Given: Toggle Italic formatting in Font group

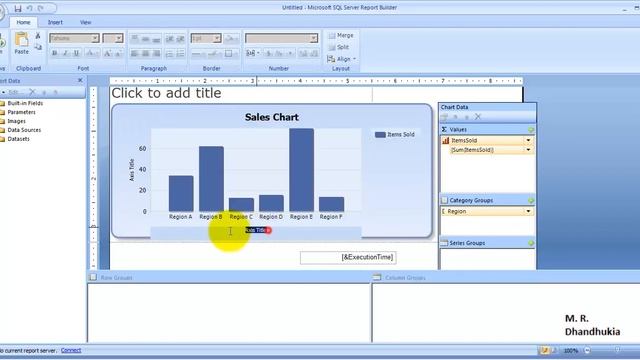Looking at the screenshot, I should pos(65,53).
